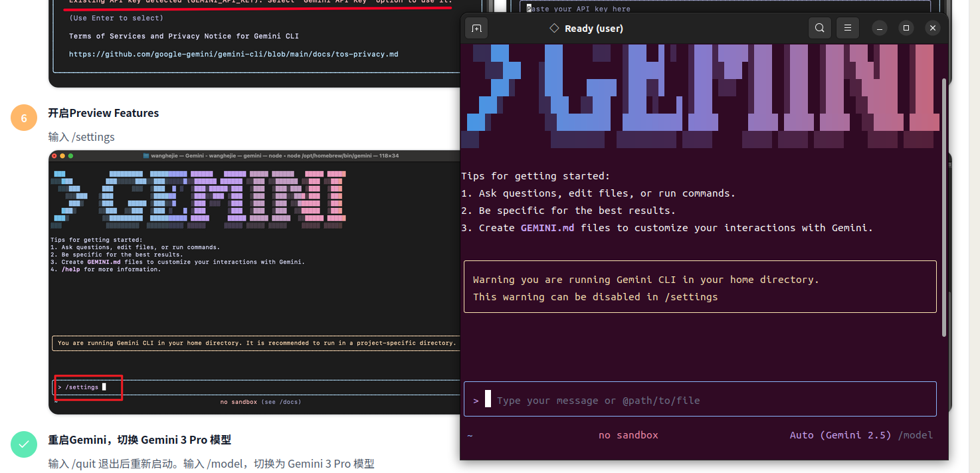Image resolution: width=980 pixels, height=473 pixels.
Task: Click the green checkmark step badge
Action: click(x=24, y=444)
